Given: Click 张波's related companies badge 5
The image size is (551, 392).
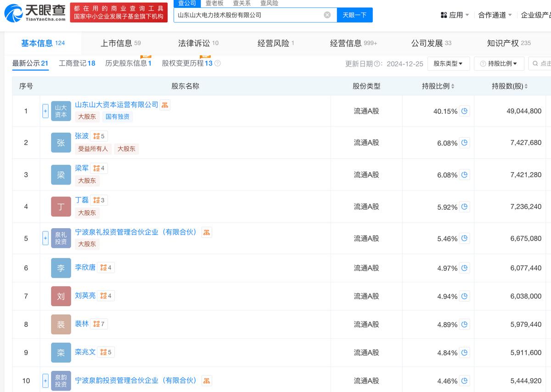Looking at the screenshot, I should pyautogui.click(x=99, y=136).
